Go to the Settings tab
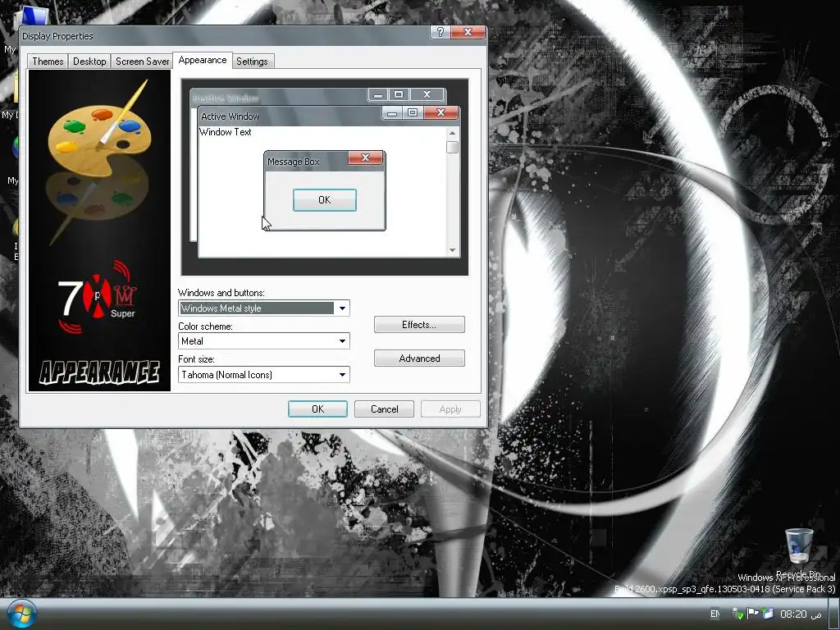Image resolution: width=840 pixels, height=630 pixels. (x=252, y=61)
